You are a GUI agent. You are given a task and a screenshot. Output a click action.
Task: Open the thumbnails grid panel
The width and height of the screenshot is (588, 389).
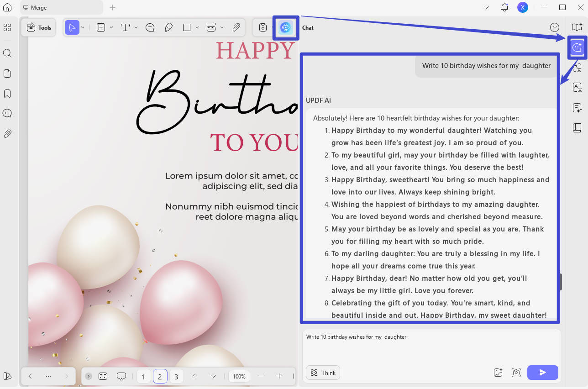7,28
